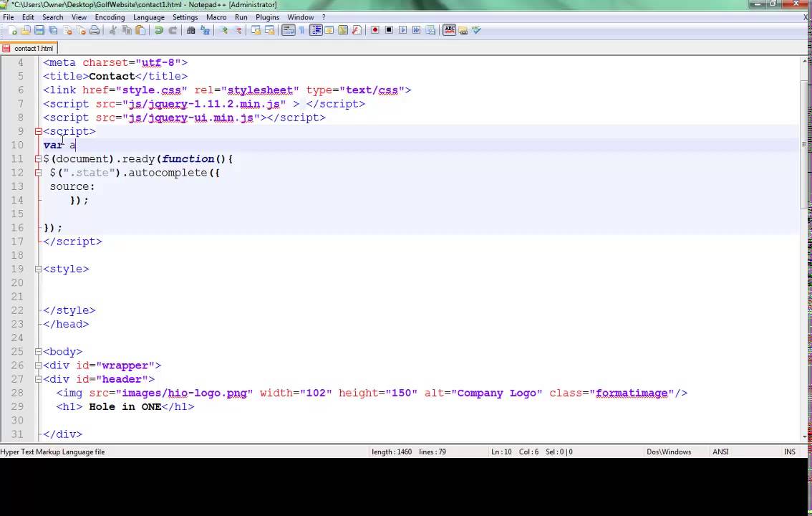Click the Cut scissors icon
This screenshot has width=812, height=516.
112,31
